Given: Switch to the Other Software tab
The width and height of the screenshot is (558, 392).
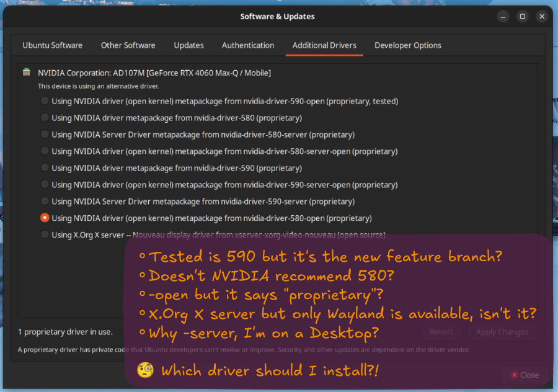Looking at the screenshot, I should tap(128, 45).
